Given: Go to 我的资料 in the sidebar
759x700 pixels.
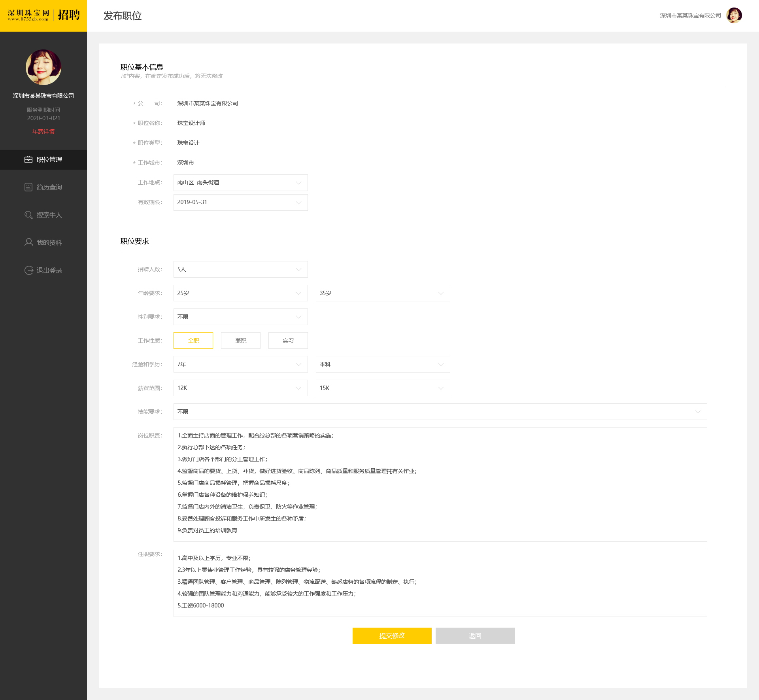Looking at the screenshot, I should (49, 242).
